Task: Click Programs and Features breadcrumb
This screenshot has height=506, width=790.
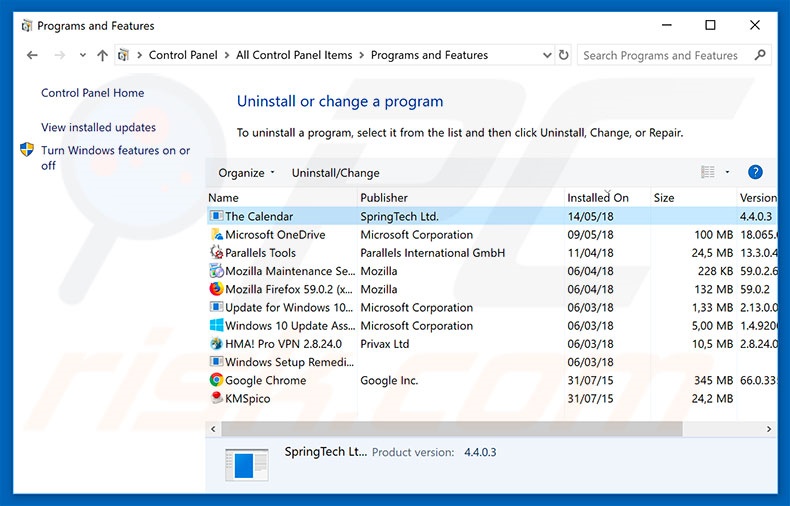Action: point(429,55)
